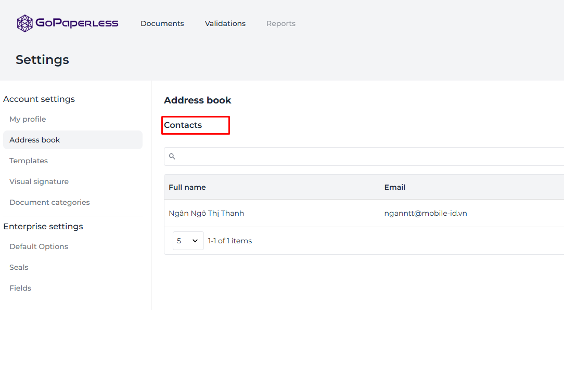The height and width of the screenshot is (392, 564).
Task: Open the items-per-page dropdown showing 5
Action: (x=188, y=241)
